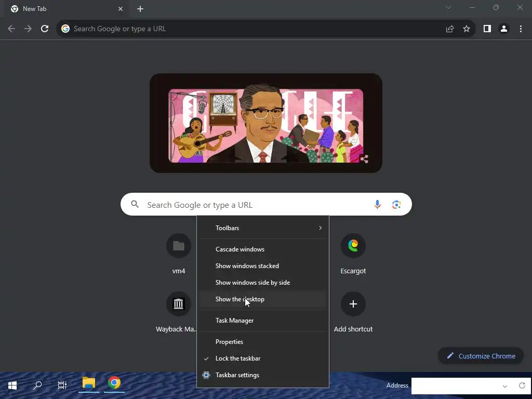532x399 pixels.
Task: Choose Cascade windows from context menu
Action: click(262, 249)
